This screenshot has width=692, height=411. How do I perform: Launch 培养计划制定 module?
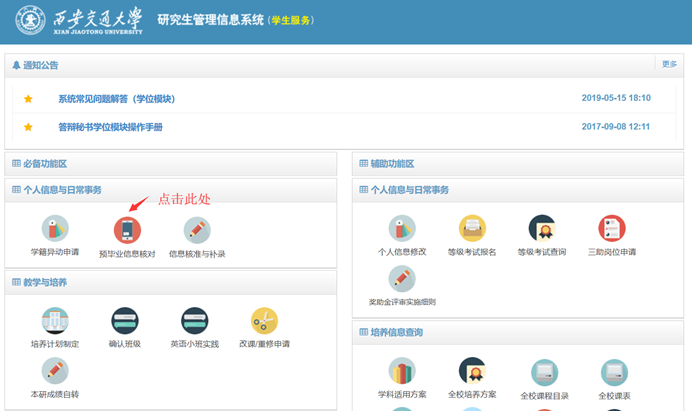55,321
